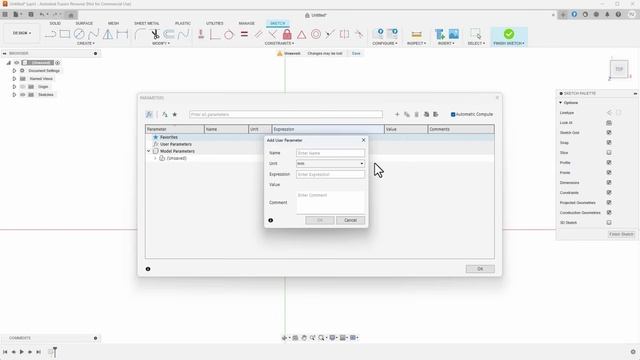Click the Filter all parameters search box
The height and width of the screenshot is (360, 640).
coord(286,115)
